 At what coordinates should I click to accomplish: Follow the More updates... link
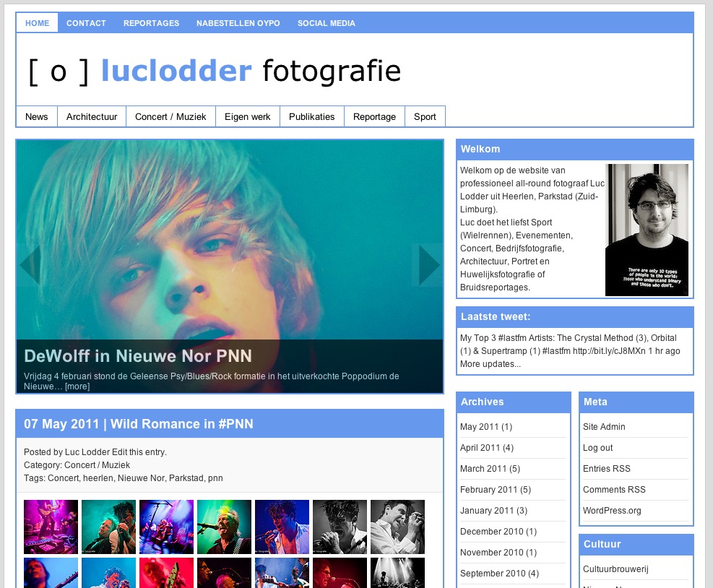tap(491, 364)
